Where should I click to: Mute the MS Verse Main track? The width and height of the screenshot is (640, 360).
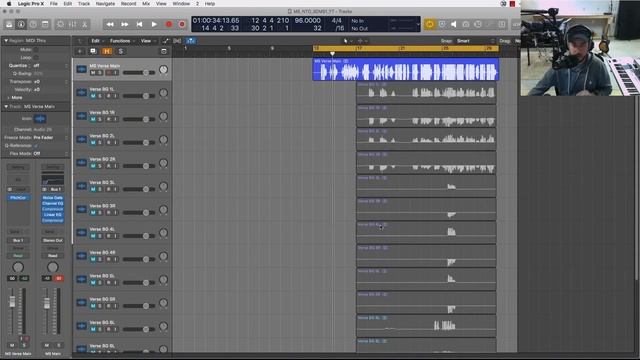coord(93,73)
